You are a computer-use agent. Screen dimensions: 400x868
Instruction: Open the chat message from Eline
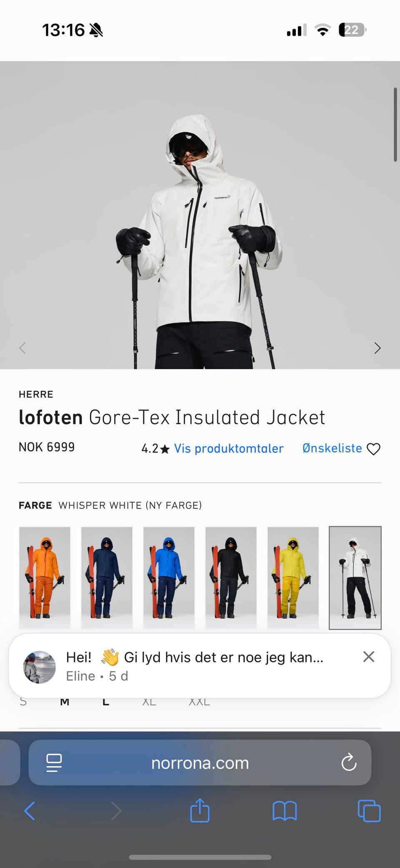pos(194,666)
